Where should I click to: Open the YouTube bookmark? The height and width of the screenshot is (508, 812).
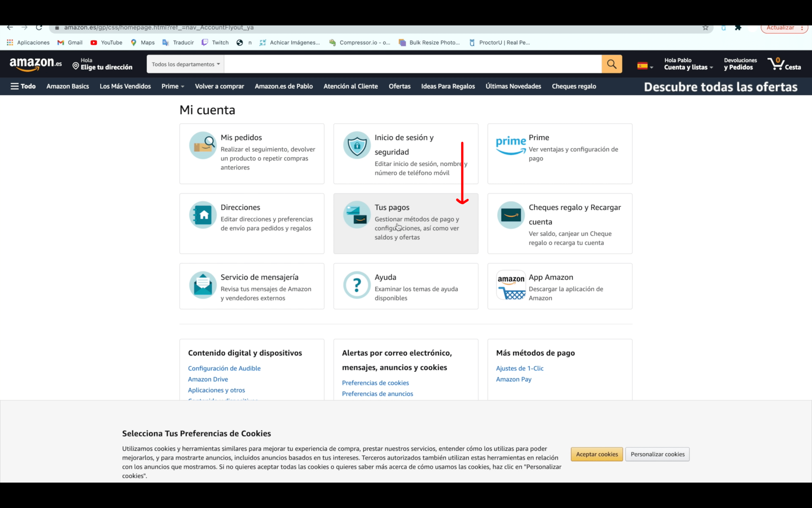tap(106, 43)
